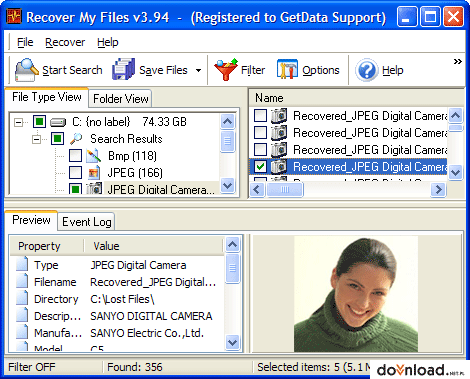This screenshot has width=470, height=379.
Task: Collapse the Search Results tree node
Action: 37,139
